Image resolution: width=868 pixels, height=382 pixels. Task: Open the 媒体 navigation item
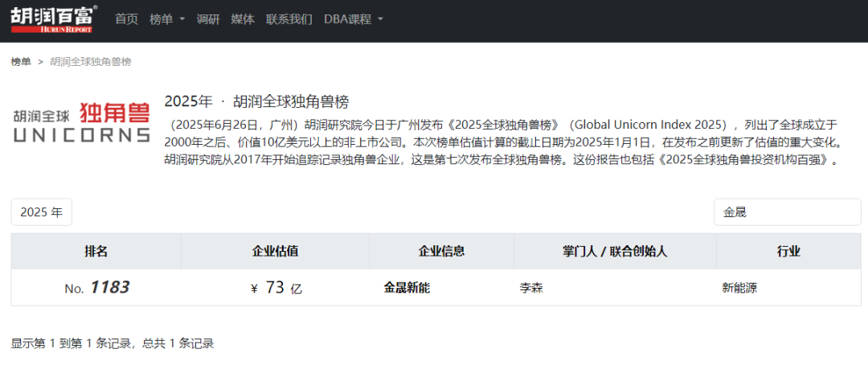point(243,19)
